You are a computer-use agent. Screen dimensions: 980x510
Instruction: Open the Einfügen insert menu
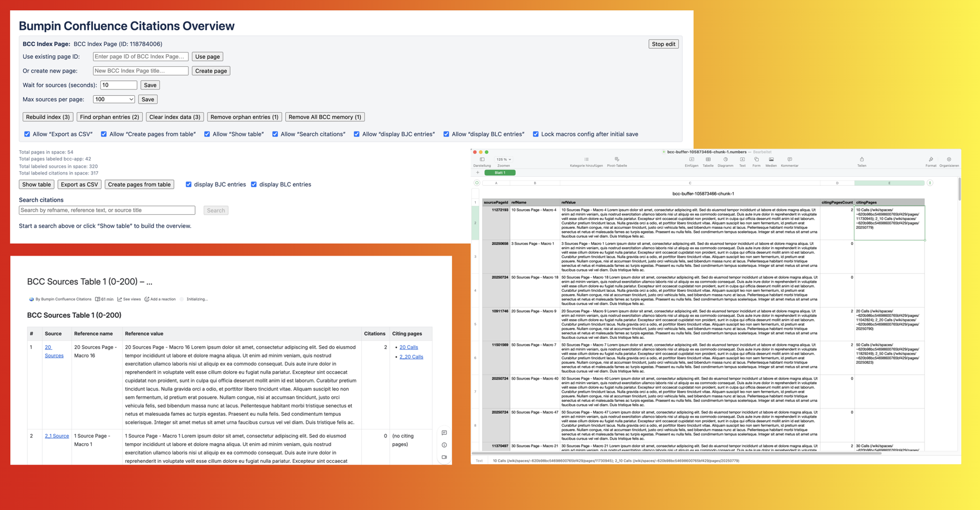click(x=691, y=159)
